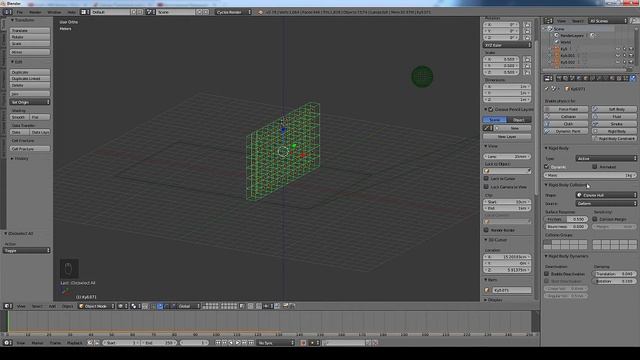Toggle the Animated checkbox in Rigid Body
Viewport: 640px width, 360px height.
[x=595, y=167]
